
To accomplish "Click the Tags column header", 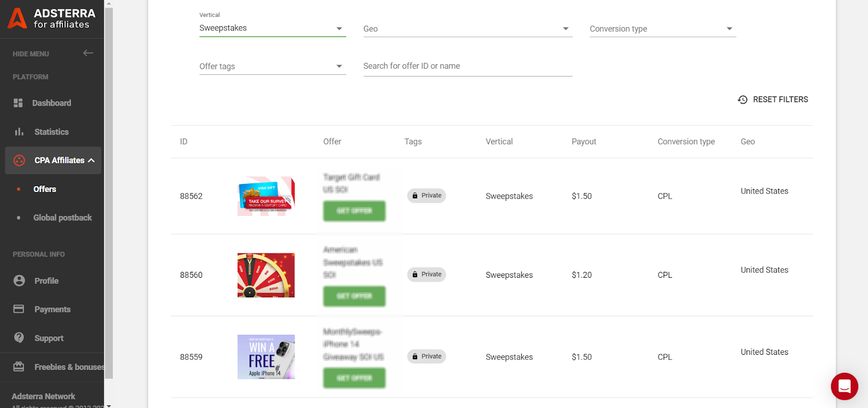I will point(413,142).
